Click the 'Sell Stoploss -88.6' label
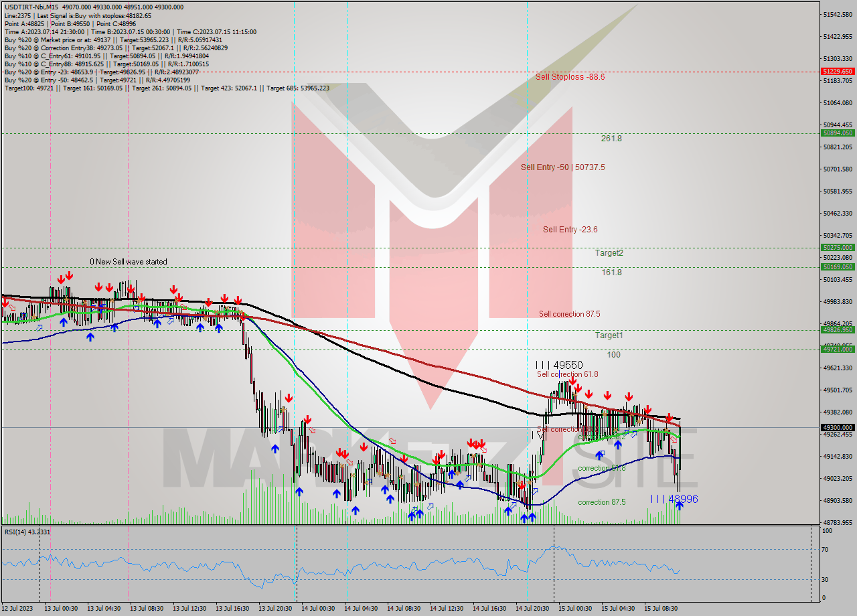 570,77
